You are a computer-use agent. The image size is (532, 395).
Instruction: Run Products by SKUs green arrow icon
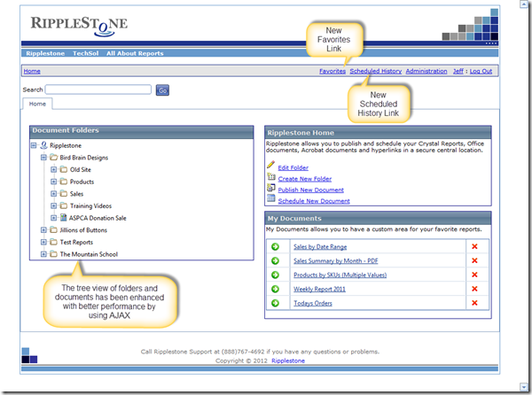[275, 275]
